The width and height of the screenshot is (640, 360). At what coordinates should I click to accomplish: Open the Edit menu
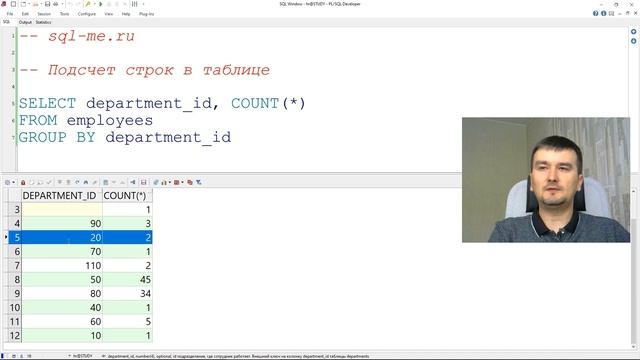pyautogui.click(x=25, y=14)
